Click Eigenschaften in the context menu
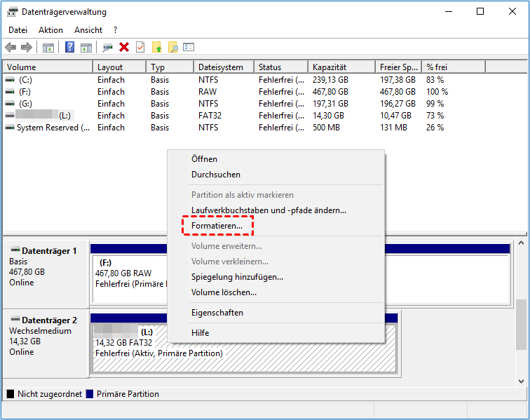 [217, 313]
